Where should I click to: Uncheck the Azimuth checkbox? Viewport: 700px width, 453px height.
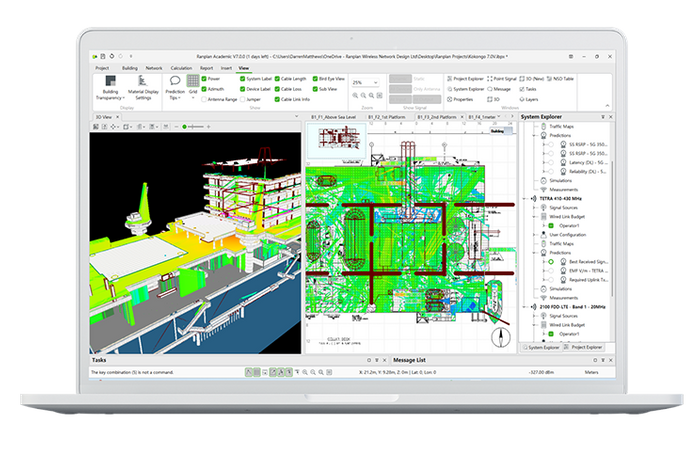pyautogui.click(x=204, y=89)
